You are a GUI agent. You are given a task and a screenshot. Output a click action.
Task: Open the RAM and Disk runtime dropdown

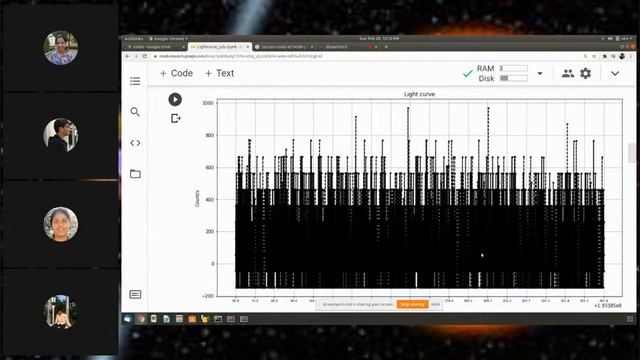pos(540,73)
